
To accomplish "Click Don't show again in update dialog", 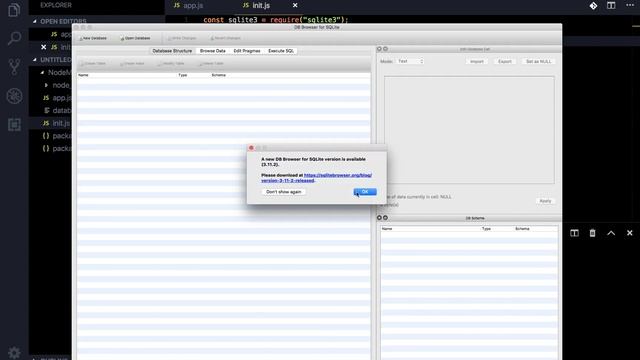I will pos(284,192).
